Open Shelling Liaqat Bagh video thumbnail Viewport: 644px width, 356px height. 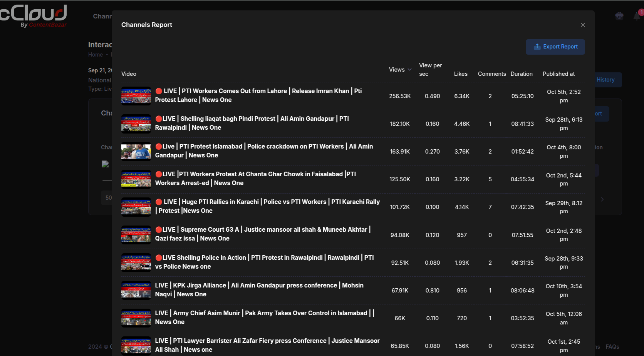136,124
